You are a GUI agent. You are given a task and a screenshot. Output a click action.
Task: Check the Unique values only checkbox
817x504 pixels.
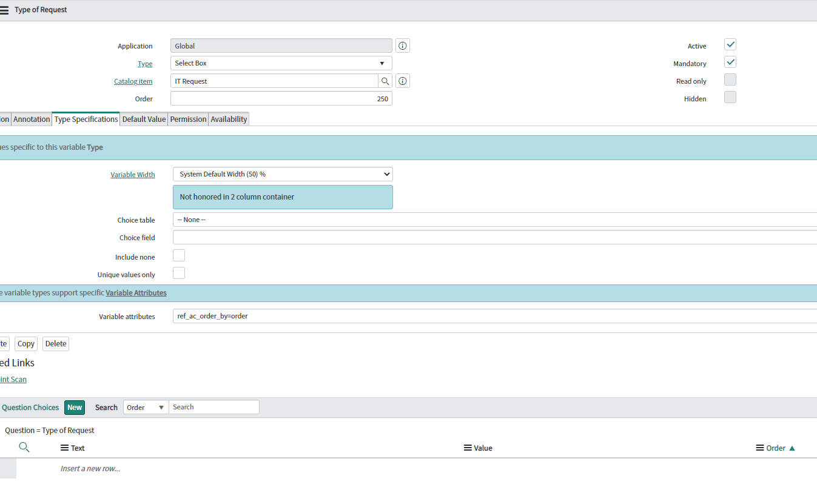coord(179,273)
